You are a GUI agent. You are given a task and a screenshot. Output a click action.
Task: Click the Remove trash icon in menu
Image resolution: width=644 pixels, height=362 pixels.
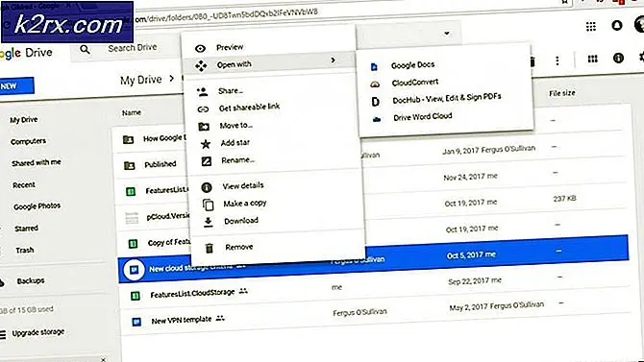210,248
